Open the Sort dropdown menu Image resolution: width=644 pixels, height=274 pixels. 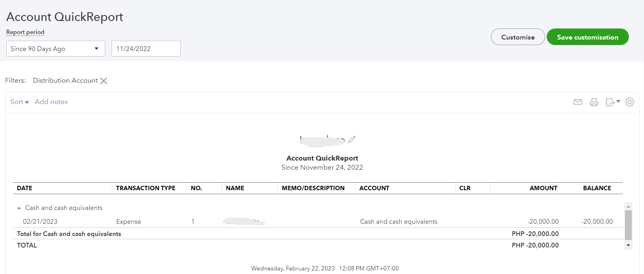pos(19,102)
